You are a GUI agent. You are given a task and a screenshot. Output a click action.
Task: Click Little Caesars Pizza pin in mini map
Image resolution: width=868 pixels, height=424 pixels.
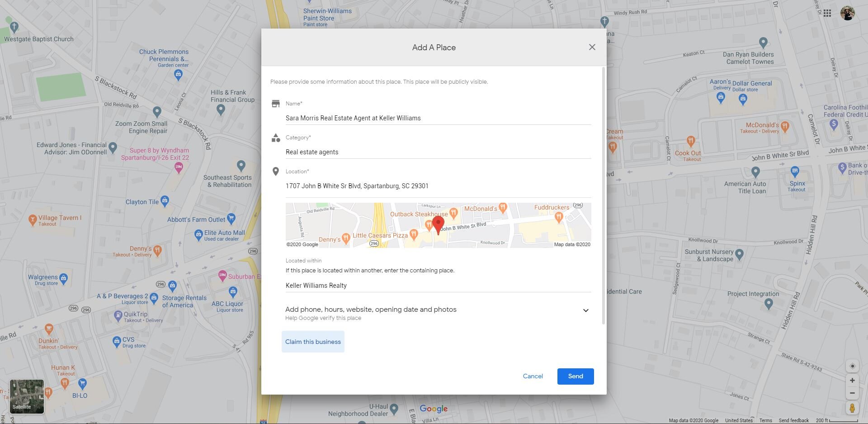(x=413, y=234)
